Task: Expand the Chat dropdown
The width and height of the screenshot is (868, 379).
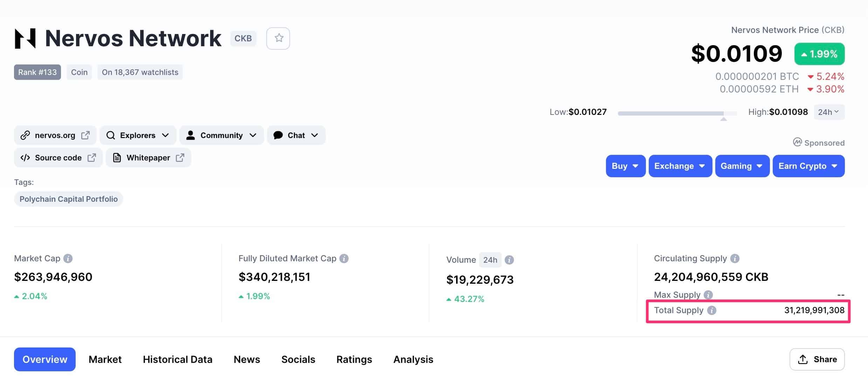Action: [x=296, y=135]
